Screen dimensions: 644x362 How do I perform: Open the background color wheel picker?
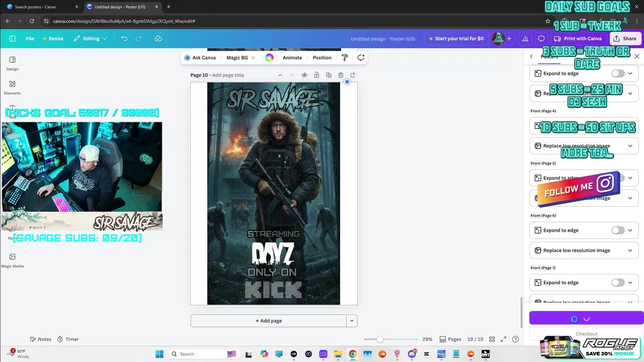coord(269,58)
